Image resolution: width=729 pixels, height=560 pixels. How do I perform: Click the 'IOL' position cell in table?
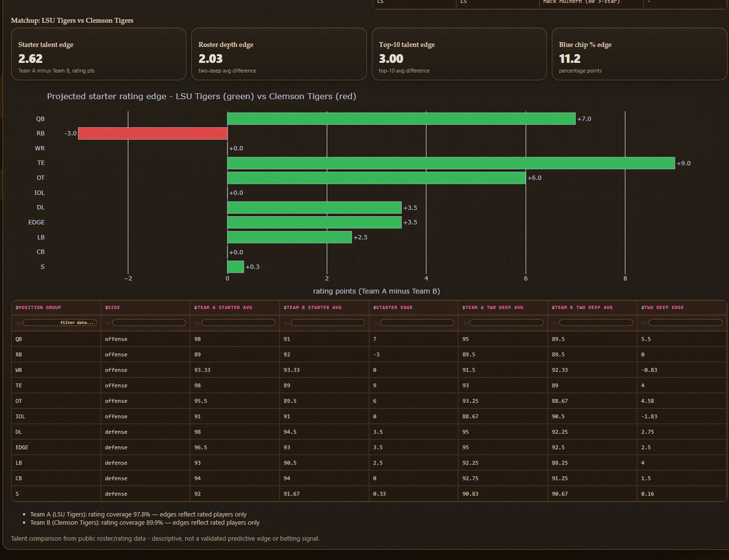coord(56,417)
